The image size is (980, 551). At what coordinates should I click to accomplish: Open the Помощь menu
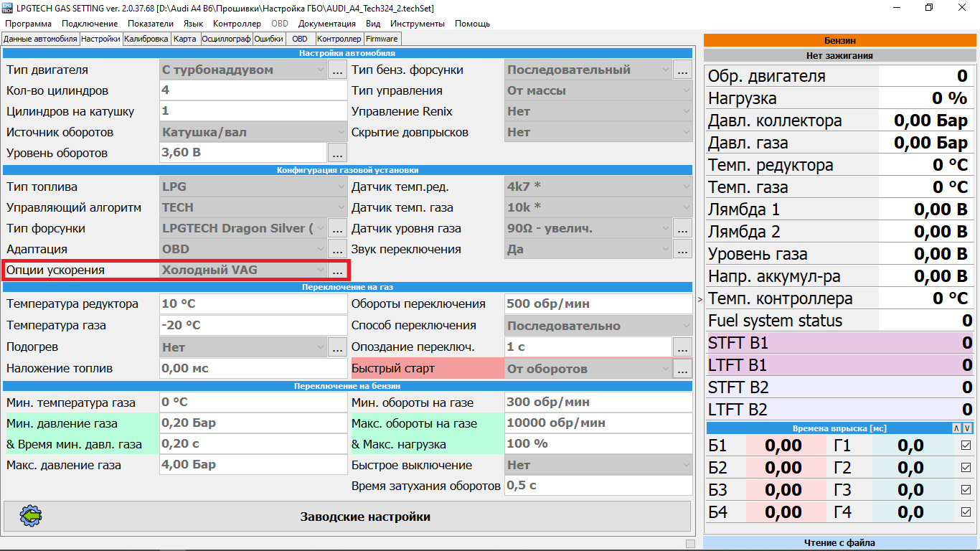(473, 24)
